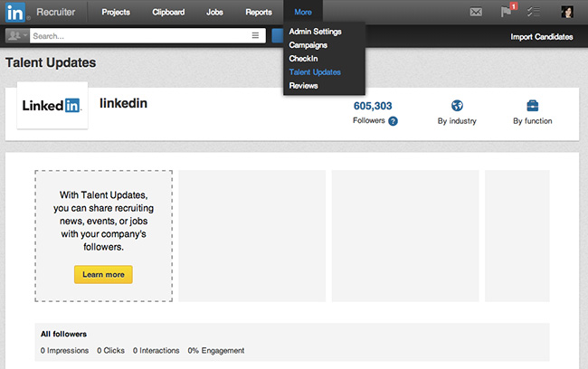This screenshot has height=369, width=588.
Task: Click the Import Candidates link
Action: tap(541, 37)
